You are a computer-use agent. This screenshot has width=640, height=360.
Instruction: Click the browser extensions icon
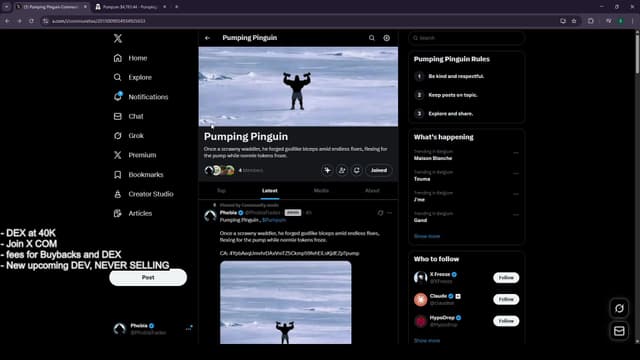click(x=591, y=21)
